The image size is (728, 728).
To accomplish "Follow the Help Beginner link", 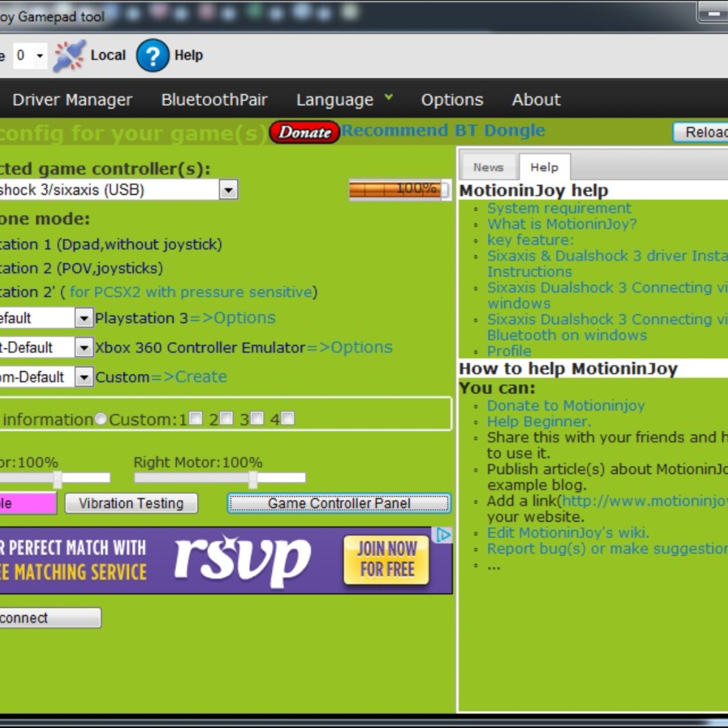I will pyautogui.click(x=539, y=421).
